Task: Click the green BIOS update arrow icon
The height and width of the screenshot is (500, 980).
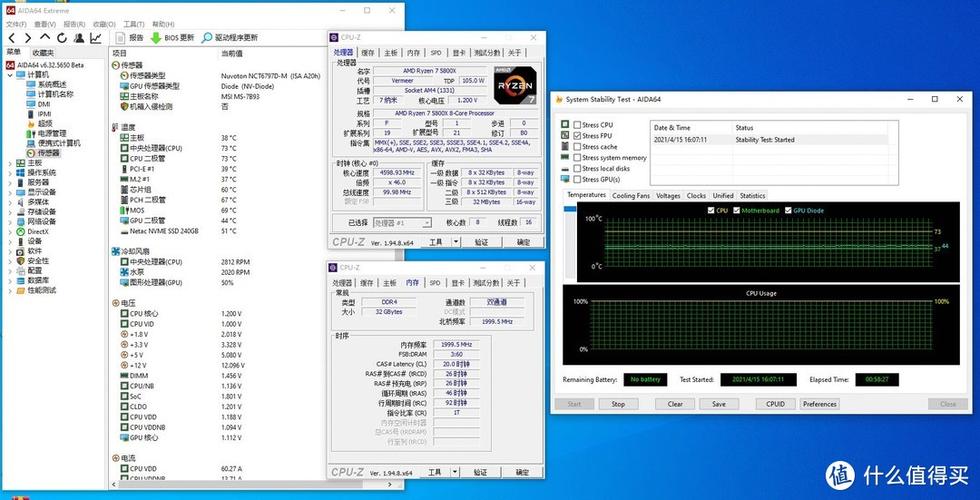Action: point(156,38)
